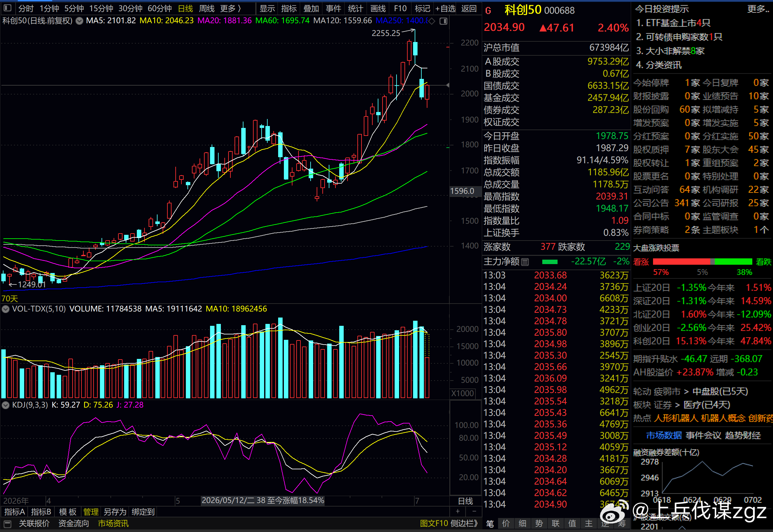Click 绑定到 bind option
The image size is (773, 532).
pyautogui.click(x=143, y=512)
